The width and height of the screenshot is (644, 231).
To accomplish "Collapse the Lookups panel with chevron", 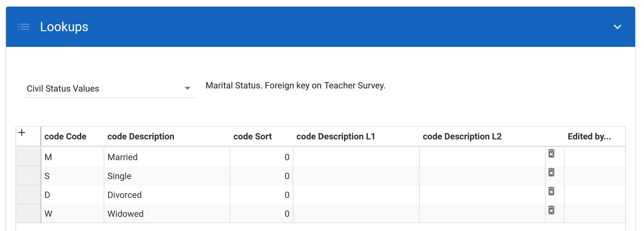I will (617, 27).
